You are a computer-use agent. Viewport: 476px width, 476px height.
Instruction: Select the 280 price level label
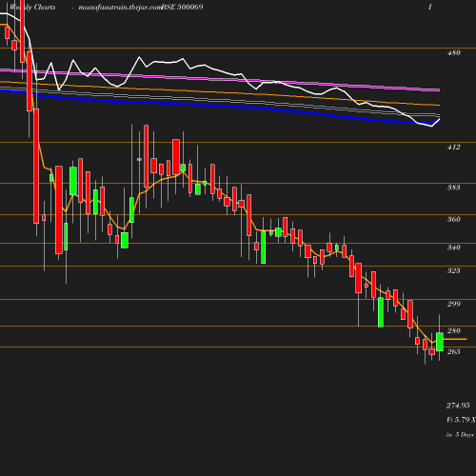pos(453,330)
